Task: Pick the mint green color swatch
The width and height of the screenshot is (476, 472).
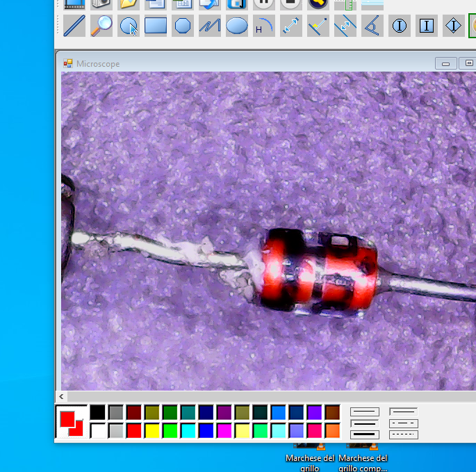Action: [x=260, y=431]
